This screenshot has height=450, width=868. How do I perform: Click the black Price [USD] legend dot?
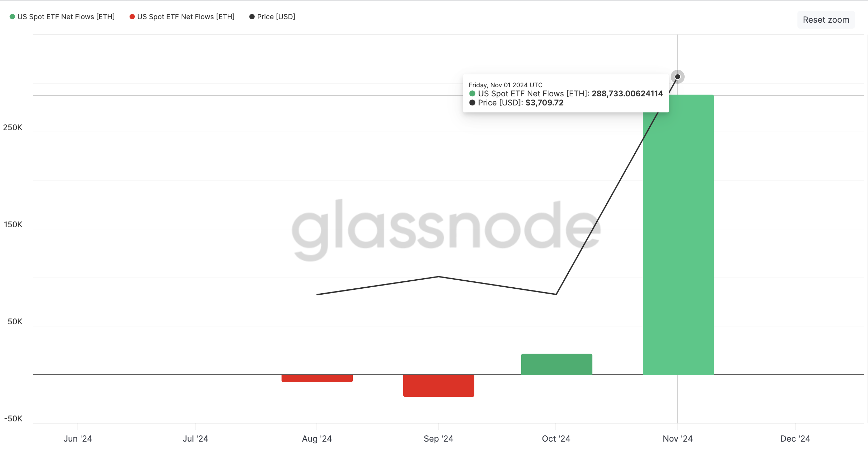tap(251, 16)
